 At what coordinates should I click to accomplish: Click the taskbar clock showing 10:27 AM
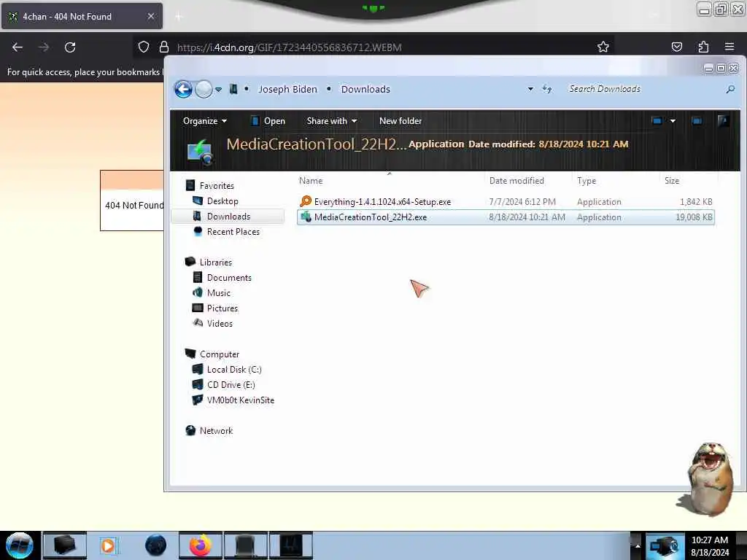[x=710, y=545]
